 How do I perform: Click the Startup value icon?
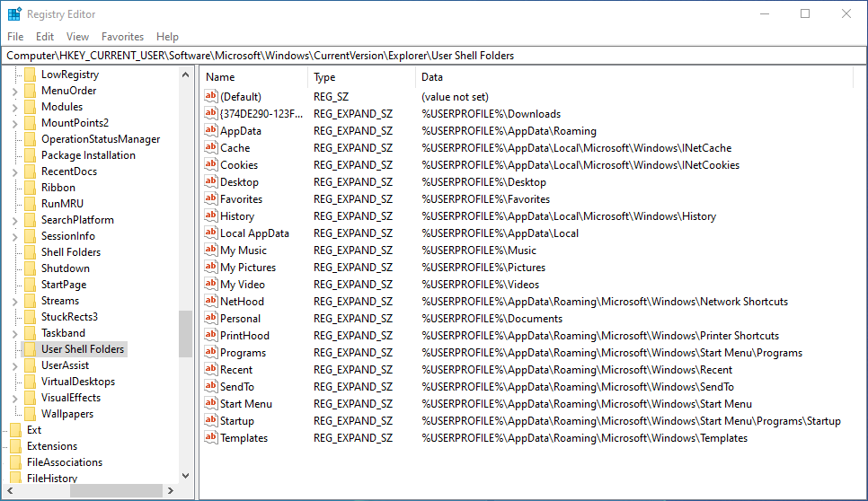(x=210, y=421)
